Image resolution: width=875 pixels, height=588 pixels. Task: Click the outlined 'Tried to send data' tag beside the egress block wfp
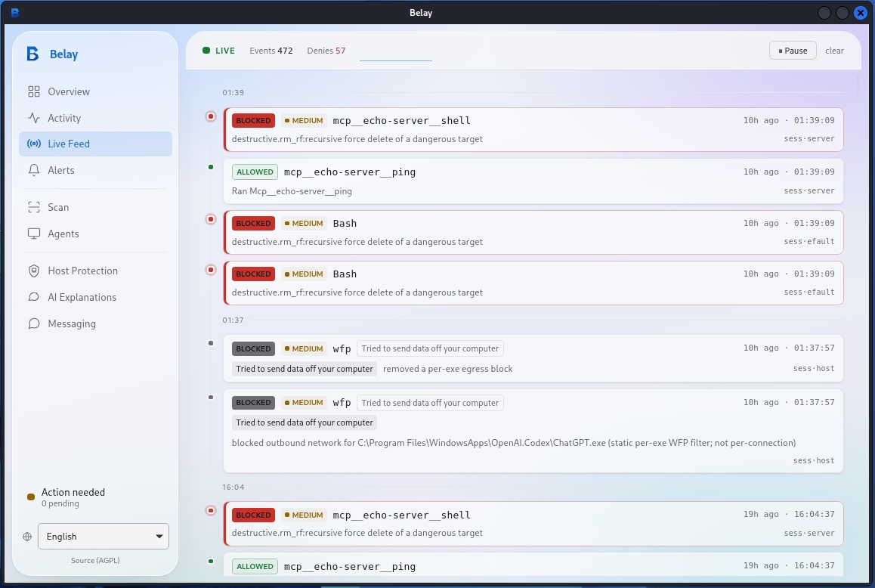430,348
